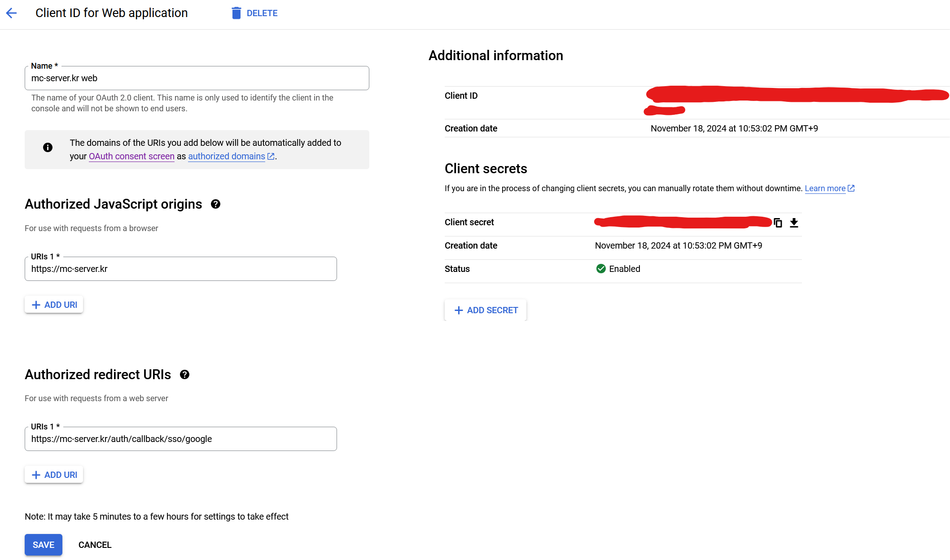Image resolution: width=950 pixels, height=560 pixels.
Task: Click the trash icon to delete client
Action: click(236, 13)
